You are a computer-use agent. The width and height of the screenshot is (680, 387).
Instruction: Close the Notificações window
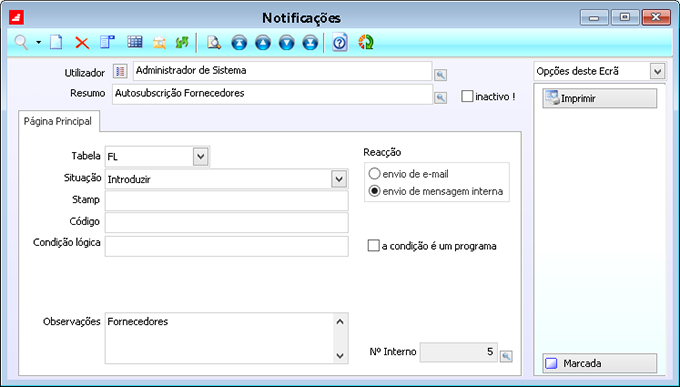[x=656, y=17]
